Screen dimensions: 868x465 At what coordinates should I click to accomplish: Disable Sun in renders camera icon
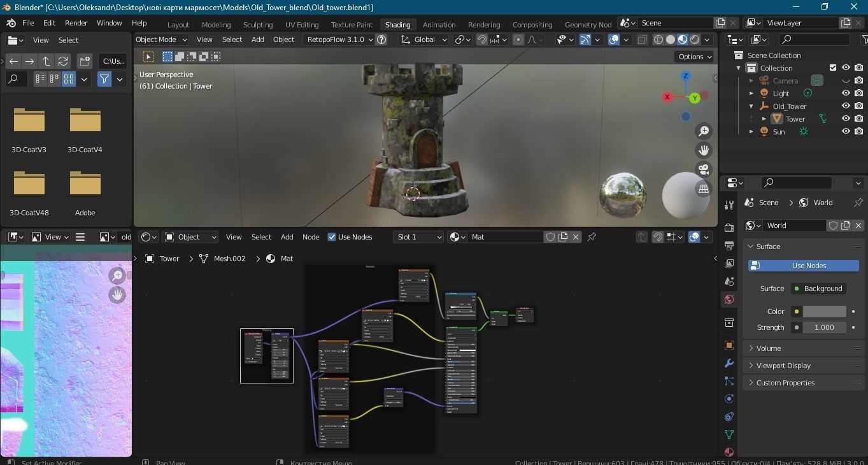click(858, 131)
